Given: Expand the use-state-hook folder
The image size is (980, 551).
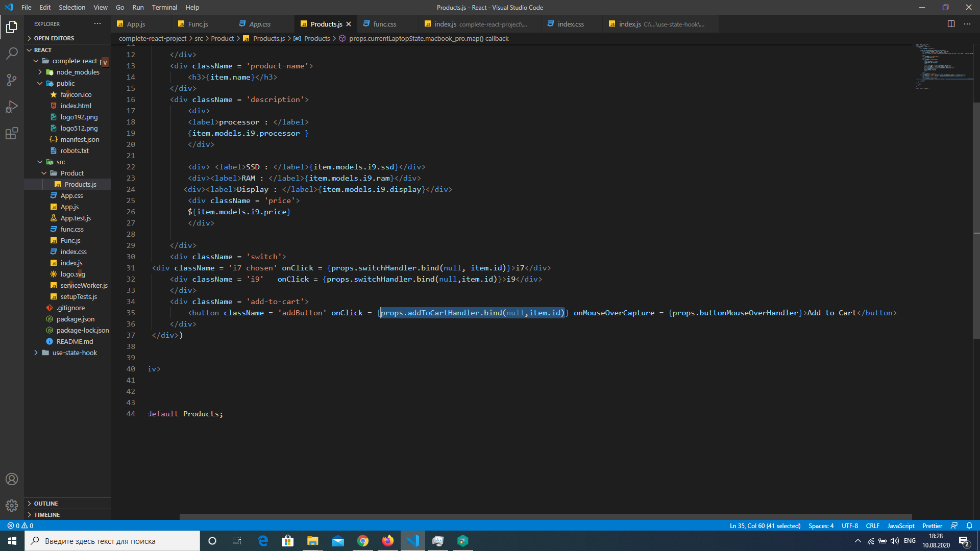Looking at the screenshot, I should click(x=75, y=353).
